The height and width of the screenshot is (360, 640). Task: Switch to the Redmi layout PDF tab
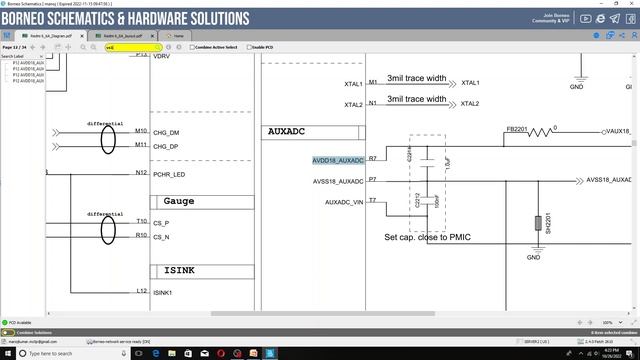(122, 36)
